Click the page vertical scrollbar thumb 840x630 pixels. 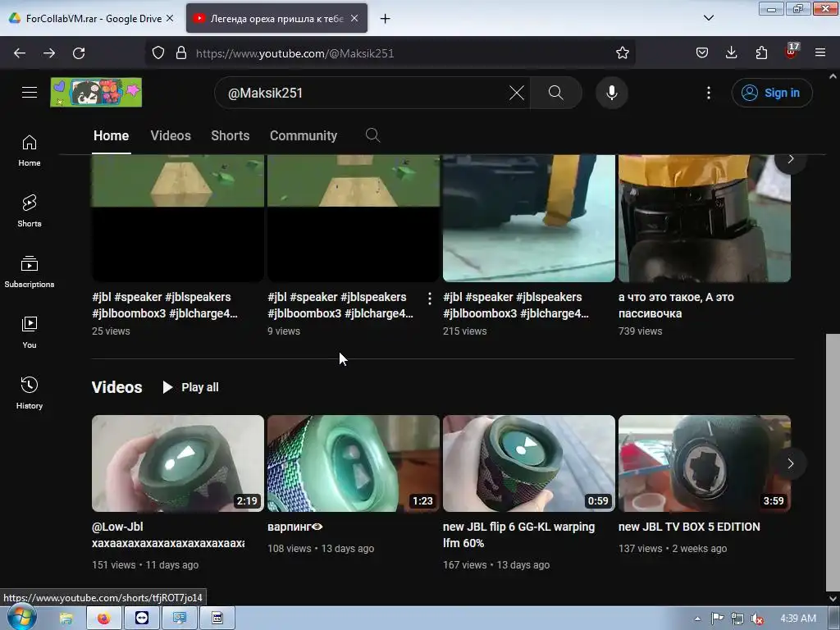(833, 462)
